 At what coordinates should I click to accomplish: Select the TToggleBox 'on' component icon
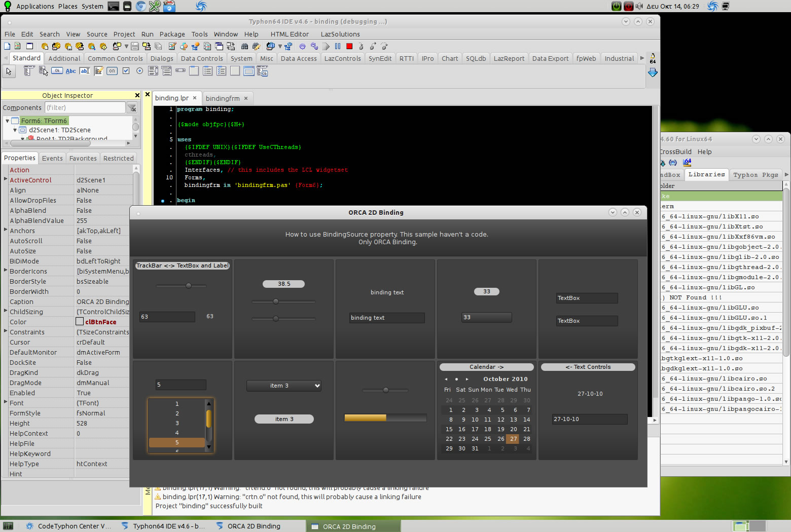[x=112, y=71]
